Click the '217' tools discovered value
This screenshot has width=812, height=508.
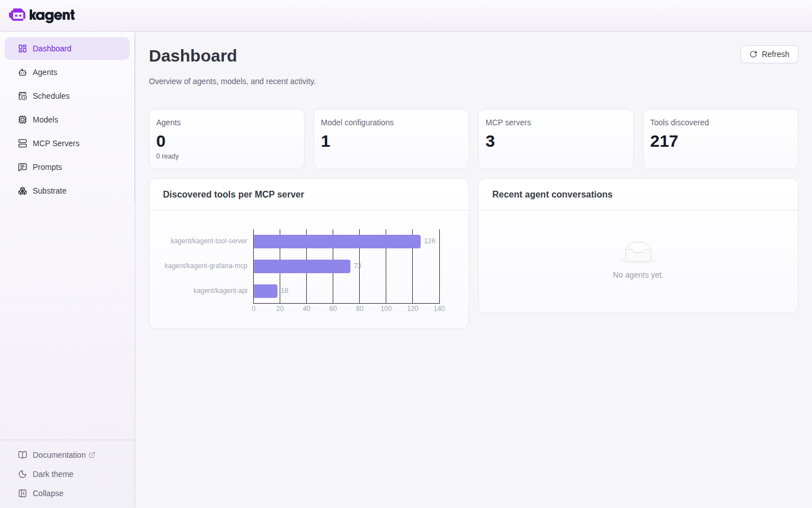[664, 141]
